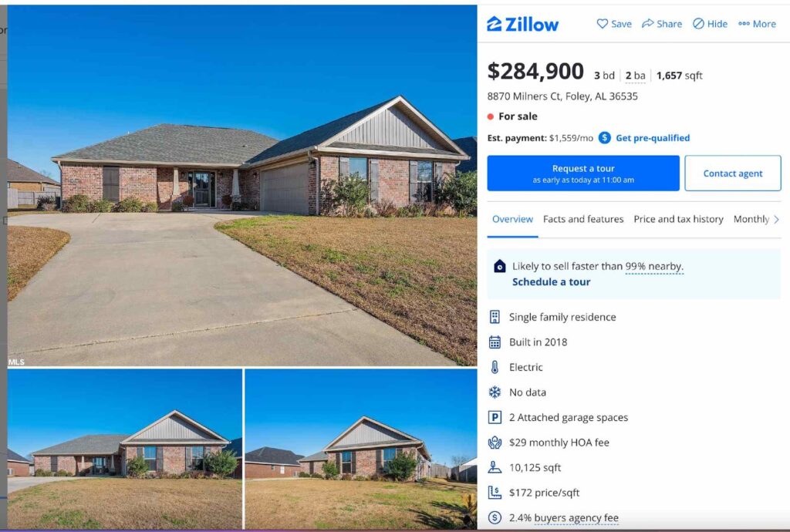Select the Overview tab
Screen dimensions: 790x532
[512, 219]
